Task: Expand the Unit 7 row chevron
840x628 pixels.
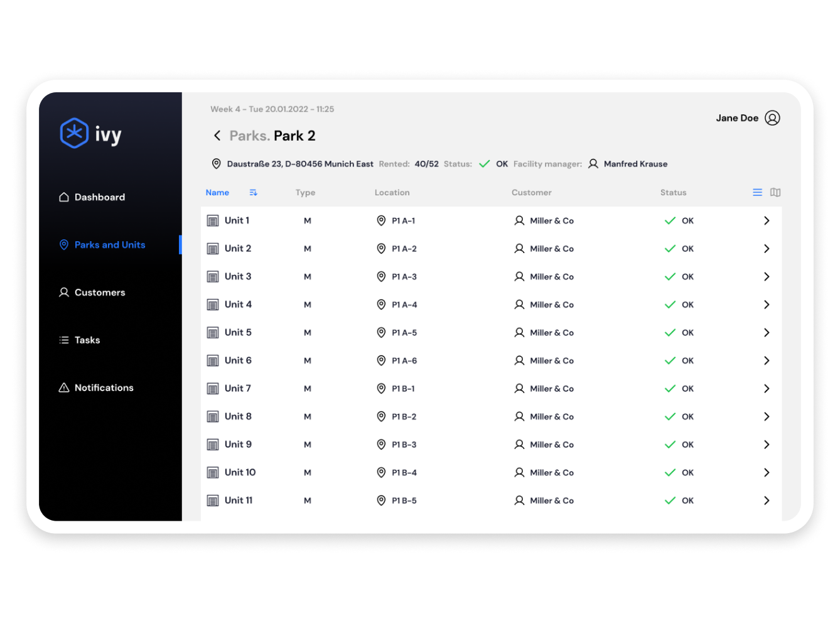Action: click(766, 388)
